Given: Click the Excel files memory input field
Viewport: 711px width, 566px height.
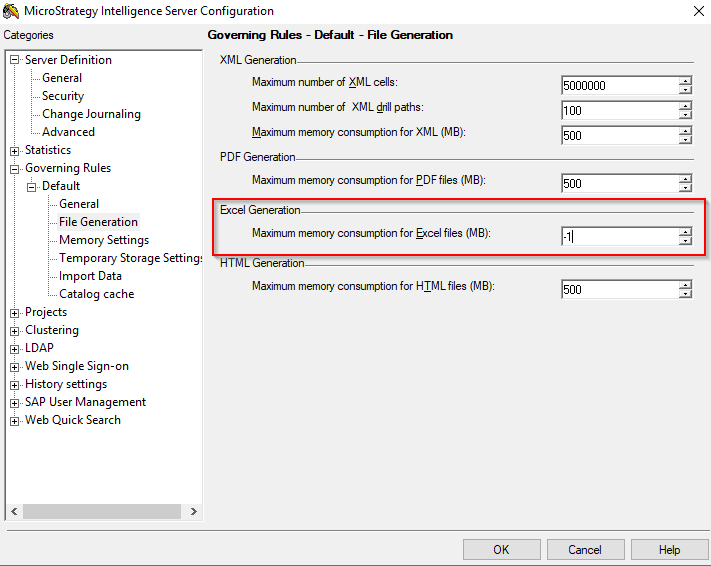Looking at the screenshot, I should pos(617,237).
